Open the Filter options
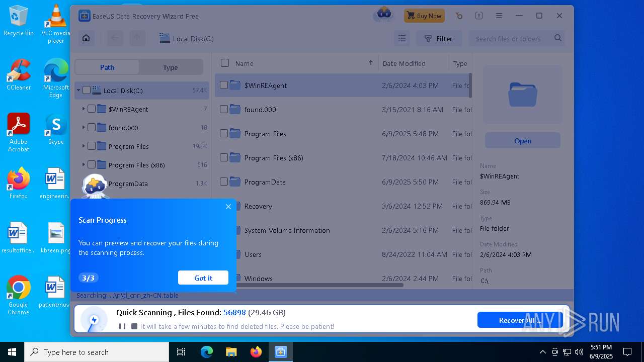The width and height of the screenshot is (644, 362). coord(438,39)
